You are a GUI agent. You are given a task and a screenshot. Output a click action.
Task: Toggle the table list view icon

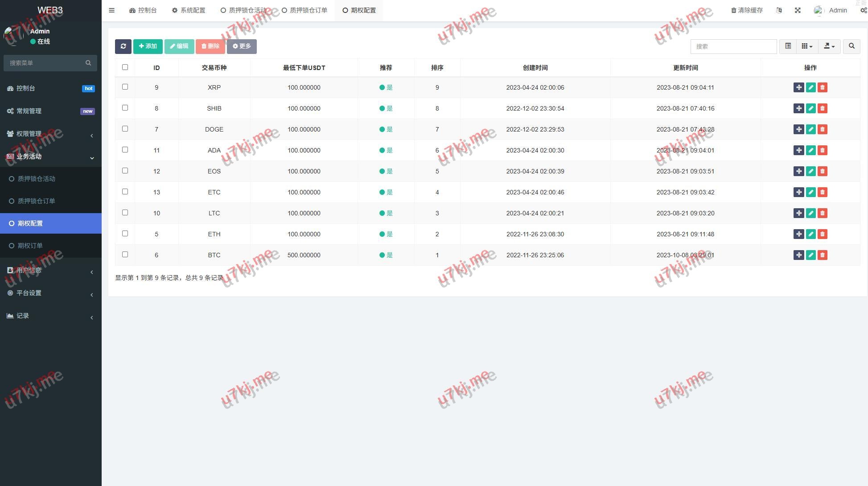pyautogui.click(x=788, y=46)
